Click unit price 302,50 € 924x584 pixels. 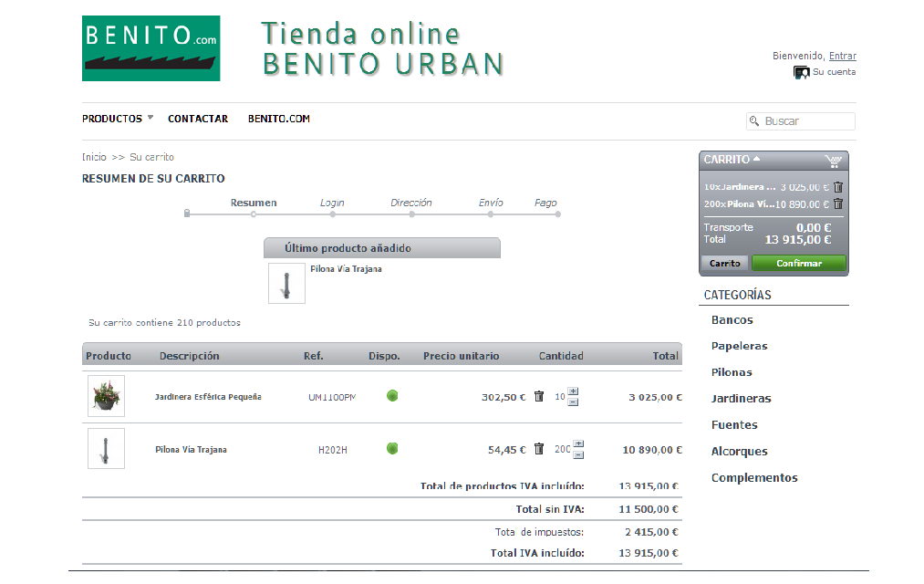pyautogui.click(x=504, y=397)
